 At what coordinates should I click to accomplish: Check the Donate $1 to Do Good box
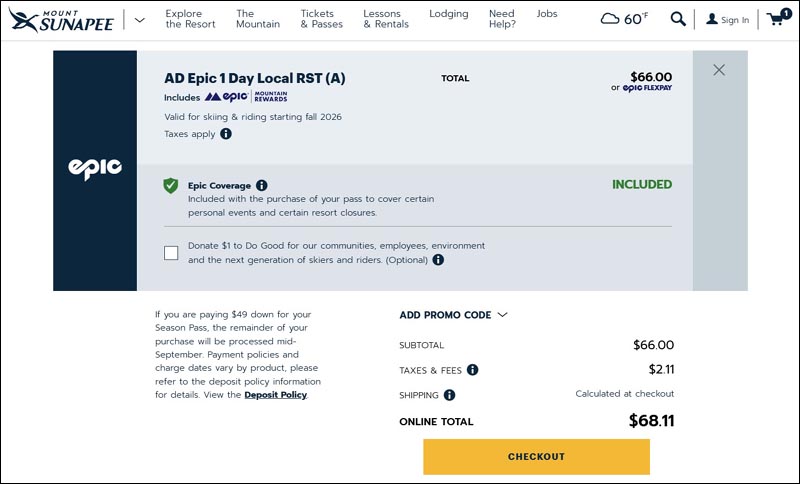[x=171, y=253]
